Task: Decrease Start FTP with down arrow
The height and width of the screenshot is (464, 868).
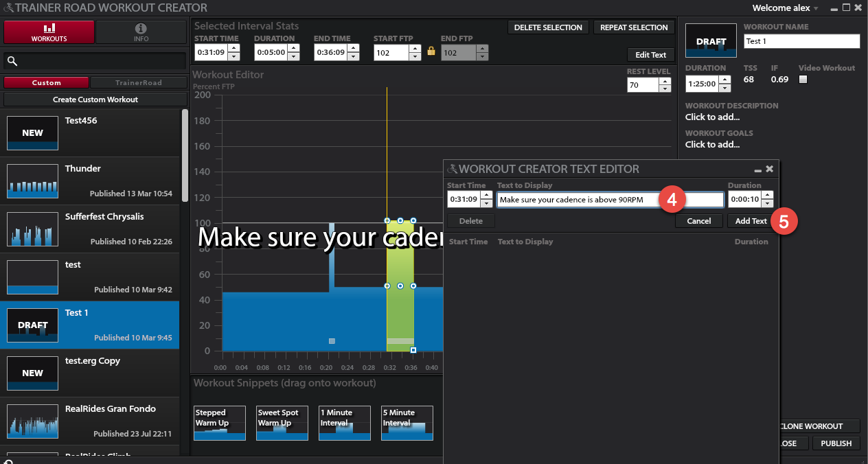Action: tap(415, 56)
